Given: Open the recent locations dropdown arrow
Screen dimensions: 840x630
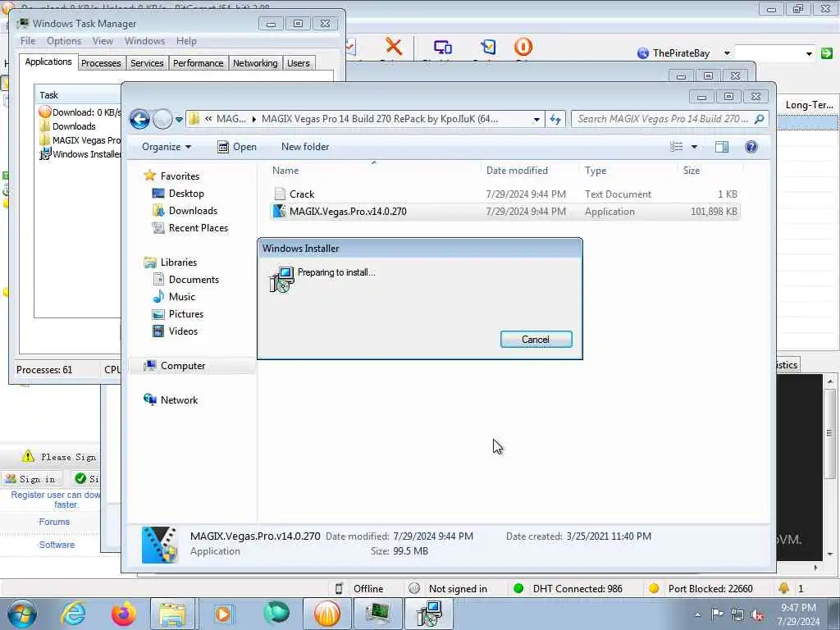Looking at the screenshot, I should tap(179, 120).
